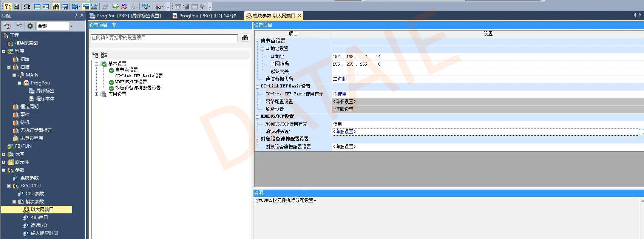Open the filter dropdown showing 全部
This screenshot has width=644, height=239.
tap(71, 26)
